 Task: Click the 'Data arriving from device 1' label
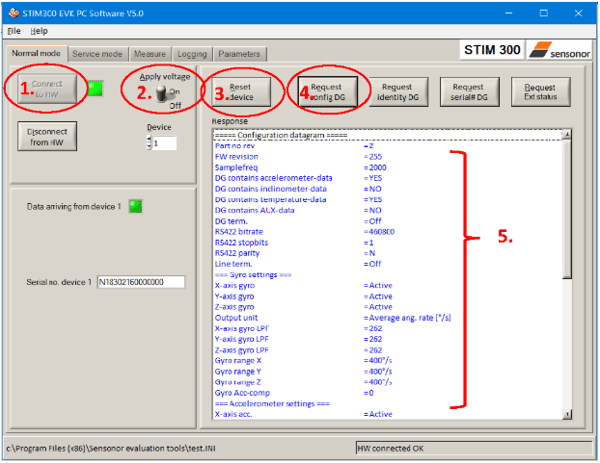74,207
